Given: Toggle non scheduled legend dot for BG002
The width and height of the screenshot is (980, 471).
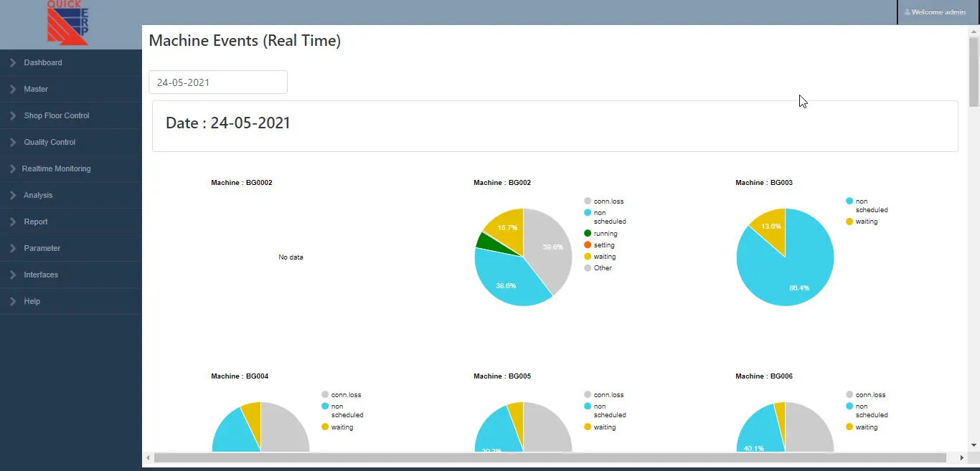Looking at the screenshot, I should [x=588, y=213].
